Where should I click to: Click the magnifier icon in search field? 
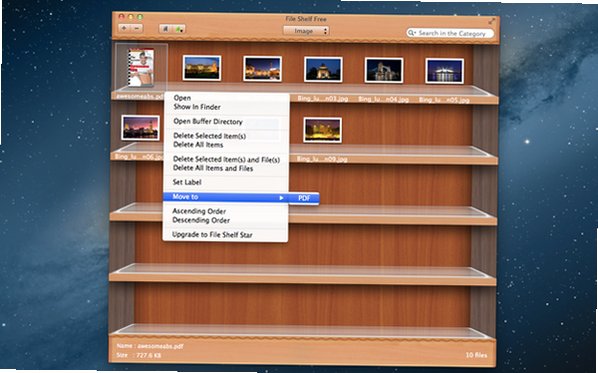412,33
